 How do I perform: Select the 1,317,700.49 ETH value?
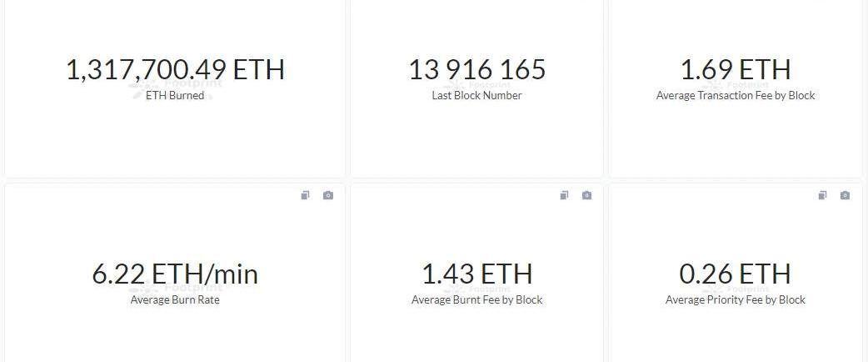pyautogui.click(x=175, y=70)
